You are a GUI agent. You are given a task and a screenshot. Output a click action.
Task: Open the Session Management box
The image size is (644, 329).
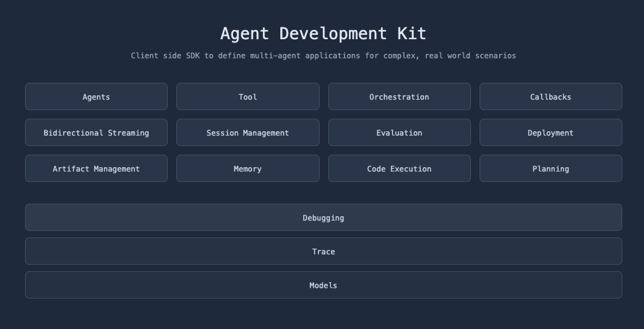pyautogui.click(x=248, y=133)
